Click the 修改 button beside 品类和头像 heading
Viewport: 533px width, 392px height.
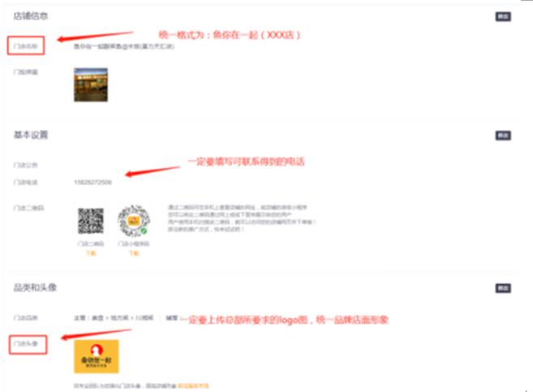[503, 288]
